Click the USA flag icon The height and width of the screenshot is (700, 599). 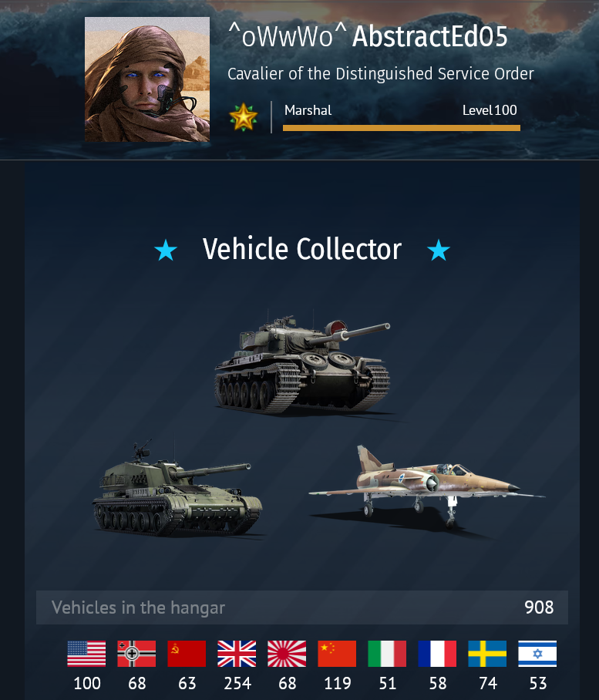click(x=86, y=654)
